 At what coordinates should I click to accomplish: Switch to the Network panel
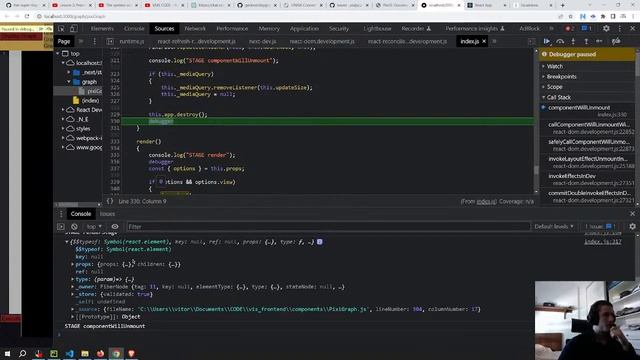point(195,29)
